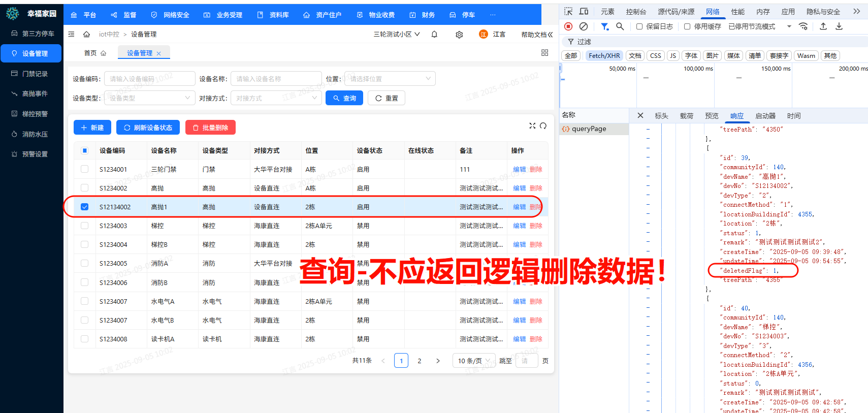Viewport: 868px width, 413px height.
Task: Click the refresh icon above table
Action: pyautogui.click(x=543, y=125)
